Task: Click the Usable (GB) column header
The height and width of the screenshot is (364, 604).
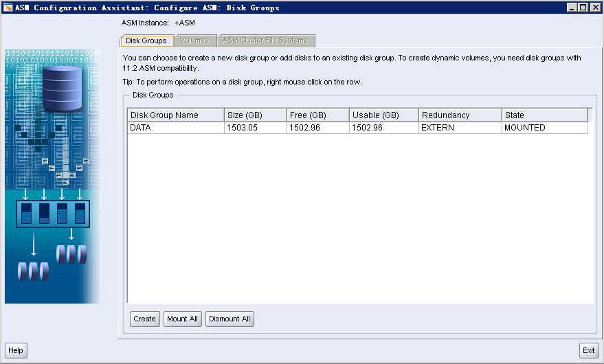Action: [x=383, y=115]
